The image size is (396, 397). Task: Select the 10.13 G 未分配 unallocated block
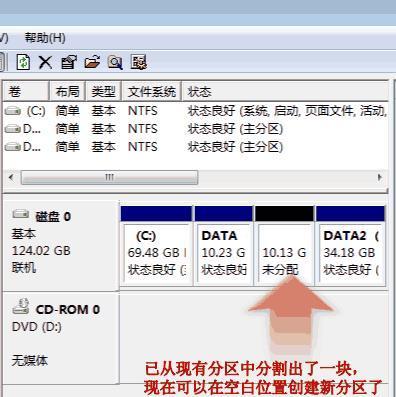(x=284, y=246)
